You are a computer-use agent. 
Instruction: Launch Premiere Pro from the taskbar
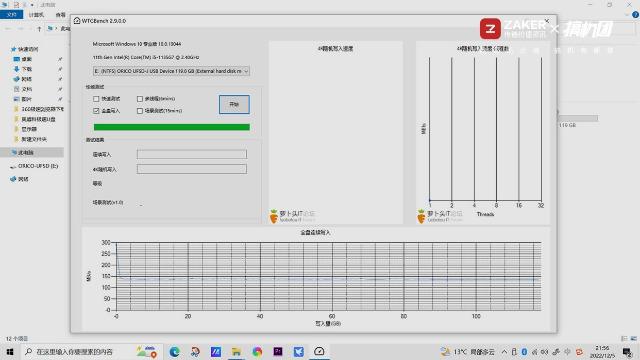pyautogui.click(x=278, y=351)
